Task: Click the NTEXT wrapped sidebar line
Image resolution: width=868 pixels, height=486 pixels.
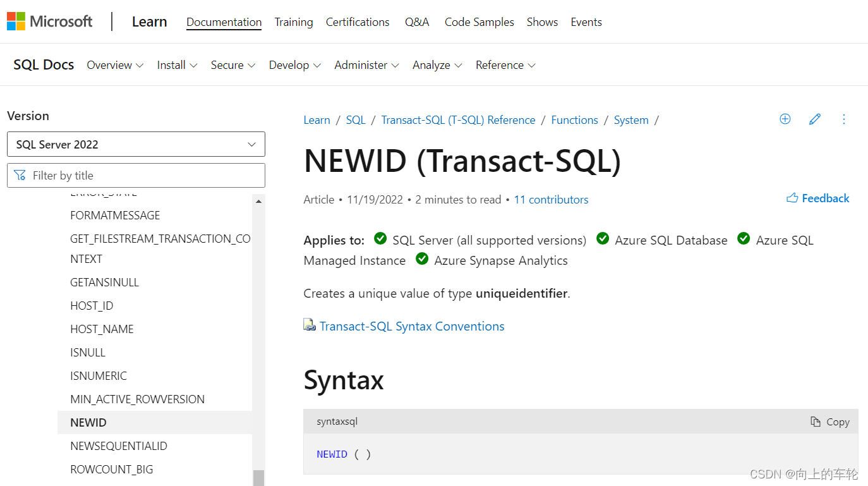Action: [86, 259]
